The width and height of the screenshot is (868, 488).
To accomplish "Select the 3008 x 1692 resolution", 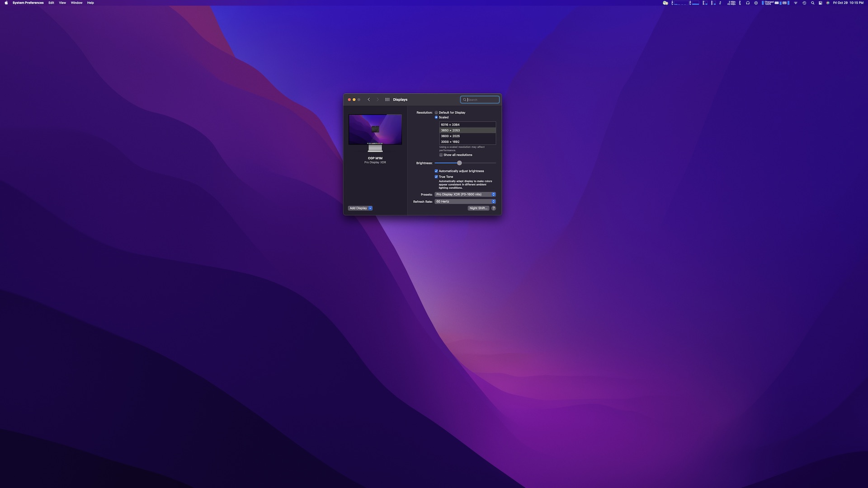I will tap(450, 142).
